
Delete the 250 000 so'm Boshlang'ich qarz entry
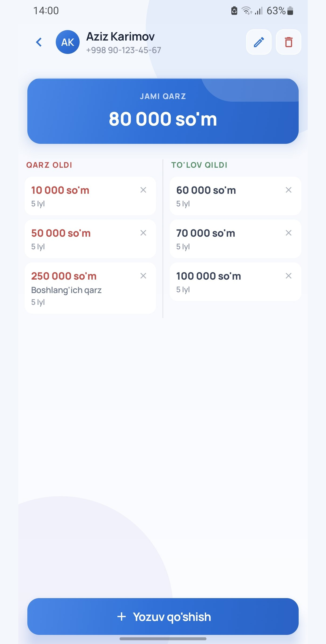(143, 276)
